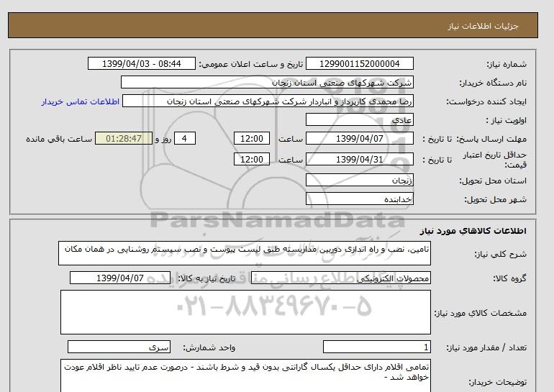Click the label شماره نیاز

click(x=507, y=64)
